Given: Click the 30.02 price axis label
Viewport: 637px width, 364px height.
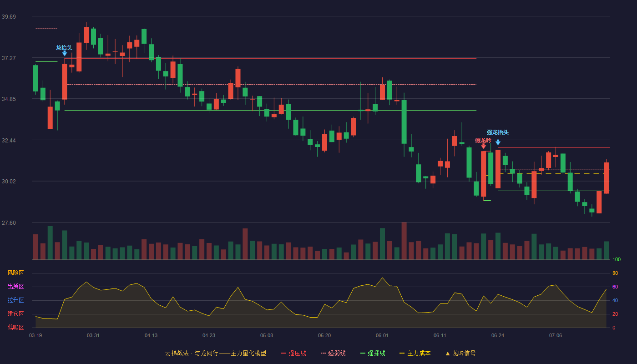Looking at the screenshot, I should click(9, 182).
